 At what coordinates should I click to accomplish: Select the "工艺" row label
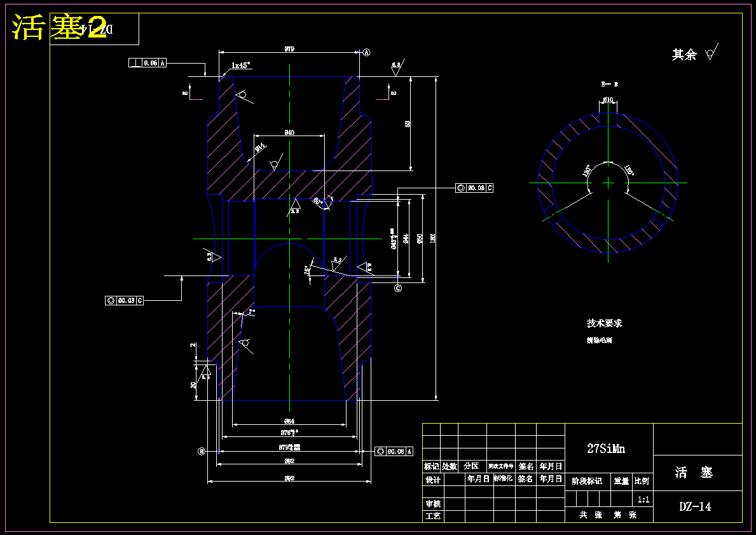[433, 516]
